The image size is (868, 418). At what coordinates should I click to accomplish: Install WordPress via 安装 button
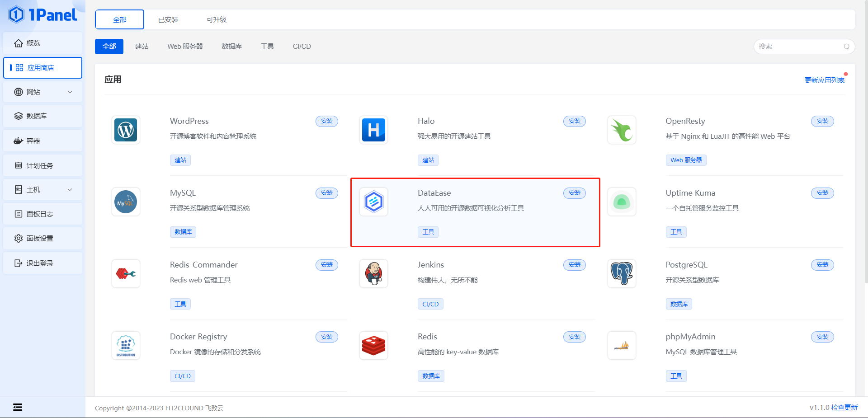326,121
